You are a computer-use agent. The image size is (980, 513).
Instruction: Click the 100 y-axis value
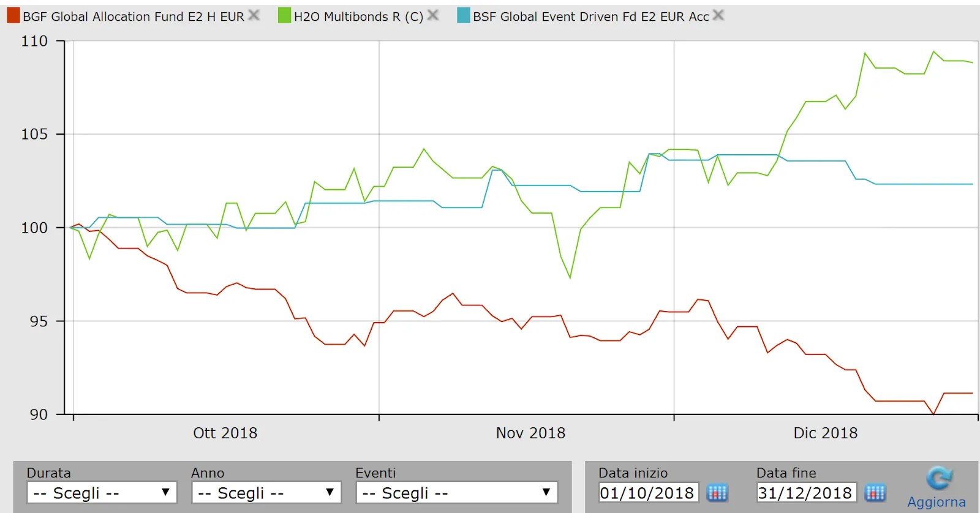click(34, 228)
